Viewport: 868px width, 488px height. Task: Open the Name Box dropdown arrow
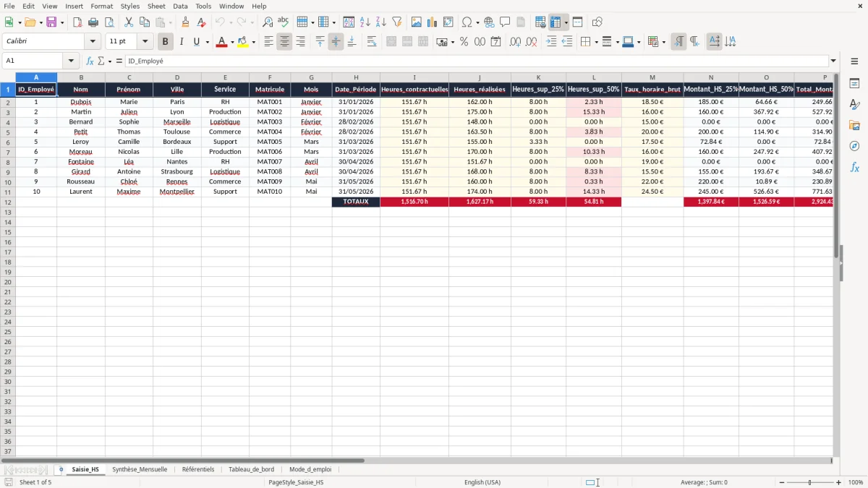click(x=71, y=61)
